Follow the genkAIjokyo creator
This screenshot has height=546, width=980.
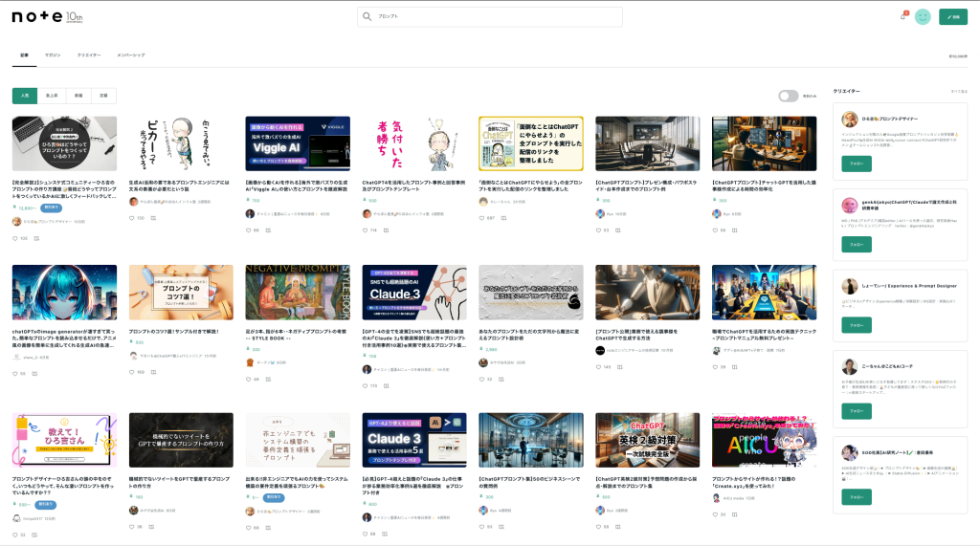857,245
